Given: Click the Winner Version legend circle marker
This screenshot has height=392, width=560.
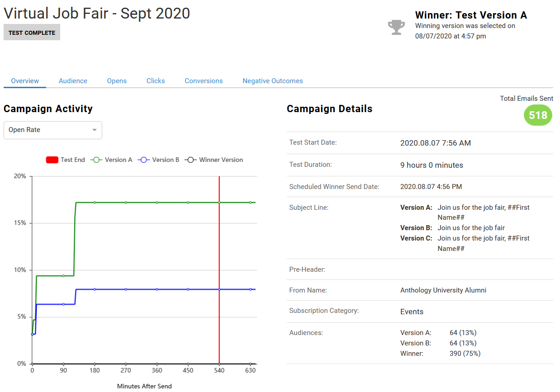Looking at the screenshot, I should click(x=190, y=160).
